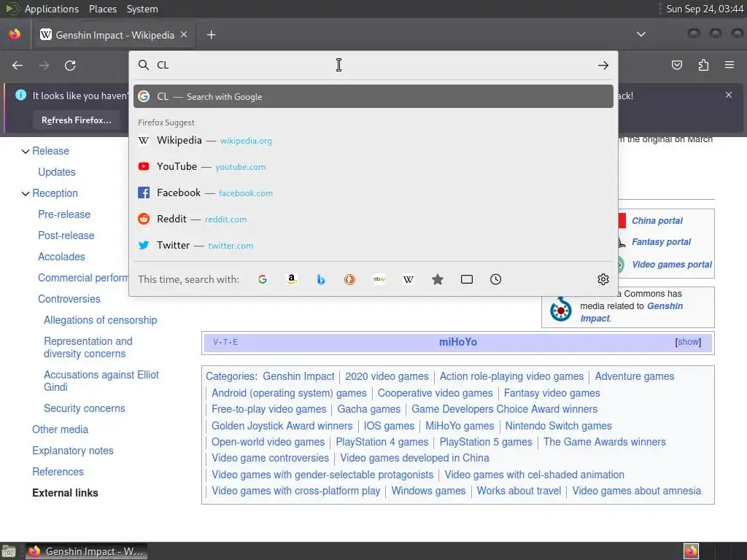The width and height of the screenshot is (747, 560).
Task: Click the Firefox icon in the system tray
Action: pyautogui.click(x=691, y=551)
